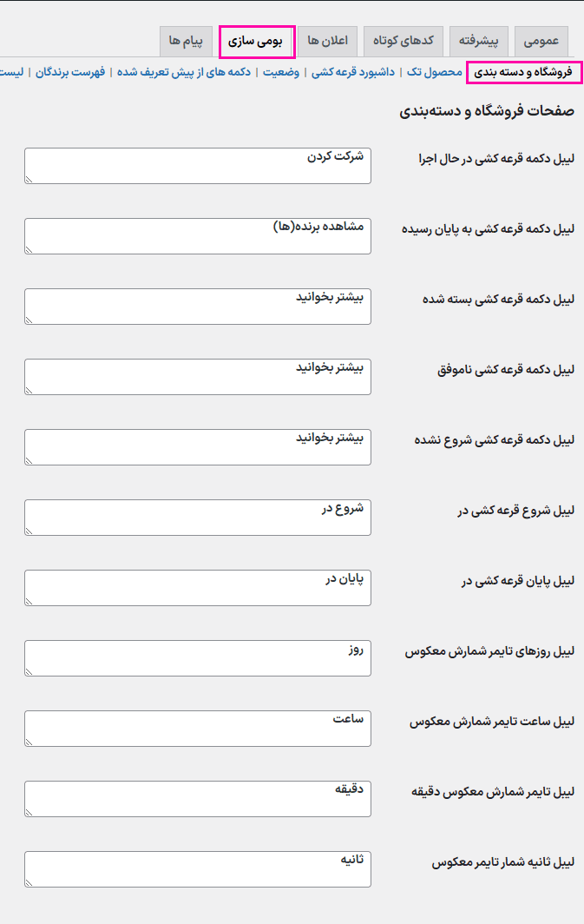Go to the پیام ها tab
This screenshot has width=584, height=924.
tap(186, 41)
